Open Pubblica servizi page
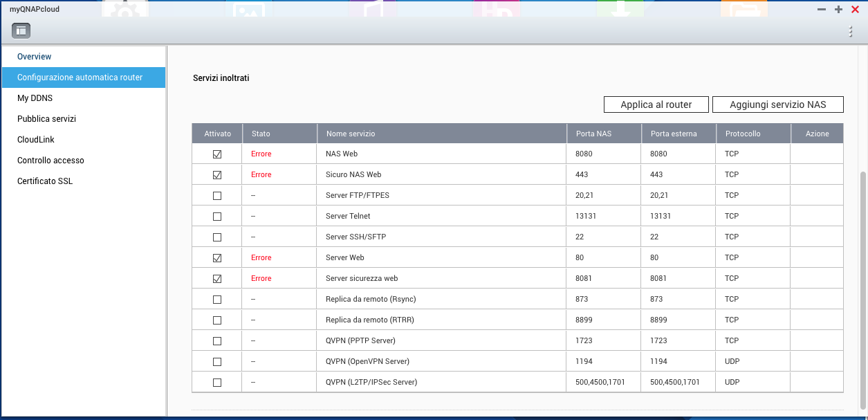This screenshot has width=868, height=420. click(x=46, y=119)
